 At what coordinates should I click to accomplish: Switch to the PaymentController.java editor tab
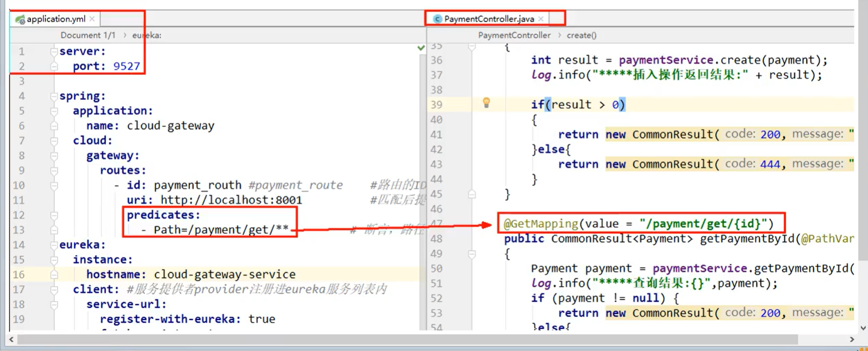tap(489, 19)
